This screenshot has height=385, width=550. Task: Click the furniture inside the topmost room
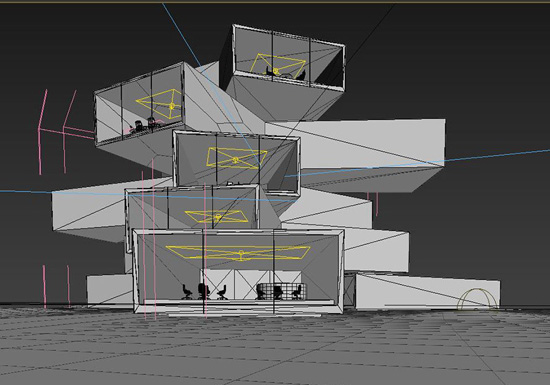pos(285,73)
